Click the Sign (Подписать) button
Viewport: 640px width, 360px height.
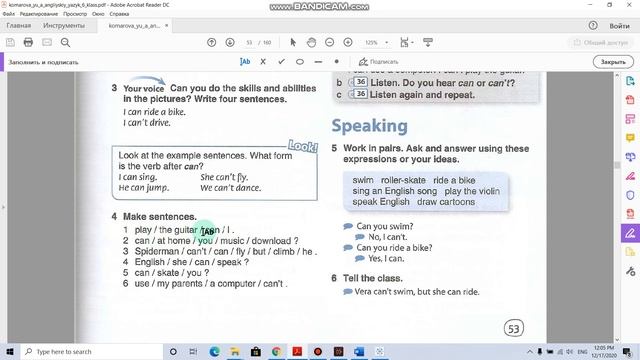[x=378, y=62]
